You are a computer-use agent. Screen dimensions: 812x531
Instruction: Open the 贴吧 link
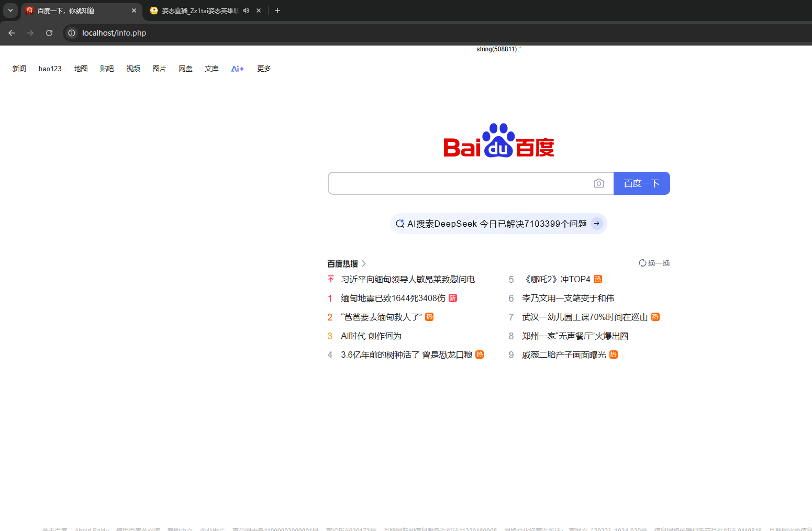point(107,69)
